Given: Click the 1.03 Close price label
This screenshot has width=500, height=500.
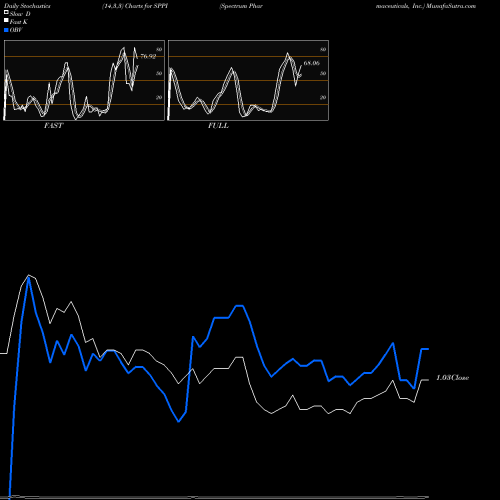Looking at the screenshot, I should click(452, 378).
